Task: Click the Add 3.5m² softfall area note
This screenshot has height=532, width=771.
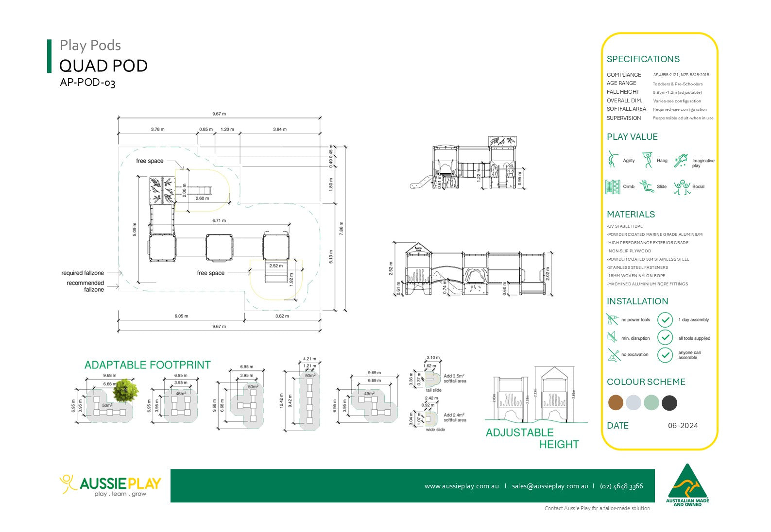Action: pos(455,378)
